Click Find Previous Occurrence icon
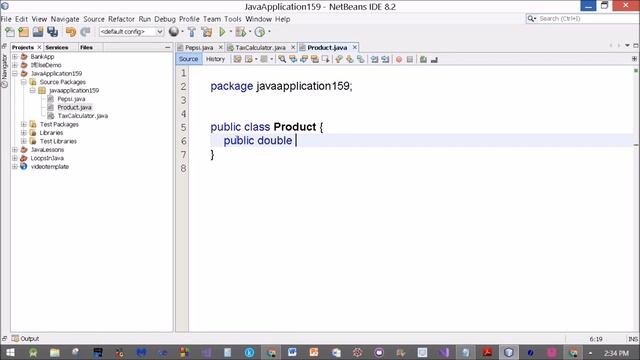 tap(293, 60)
